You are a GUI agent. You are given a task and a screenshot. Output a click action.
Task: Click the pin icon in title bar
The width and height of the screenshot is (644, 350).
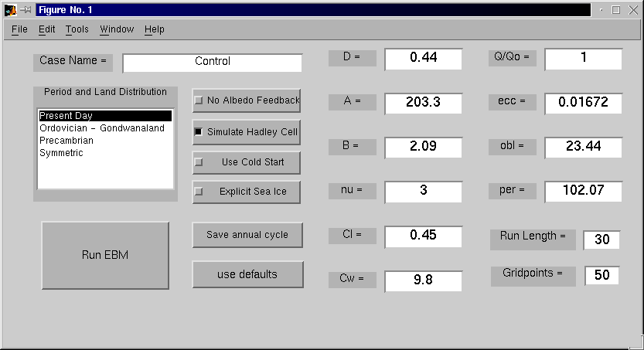point(26,10)
